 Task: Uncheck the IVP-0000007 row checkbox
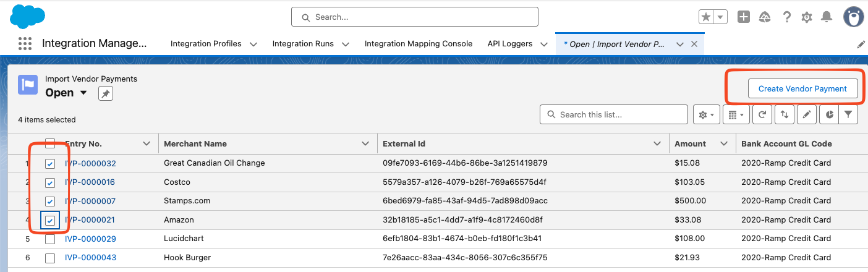[50, 202]
